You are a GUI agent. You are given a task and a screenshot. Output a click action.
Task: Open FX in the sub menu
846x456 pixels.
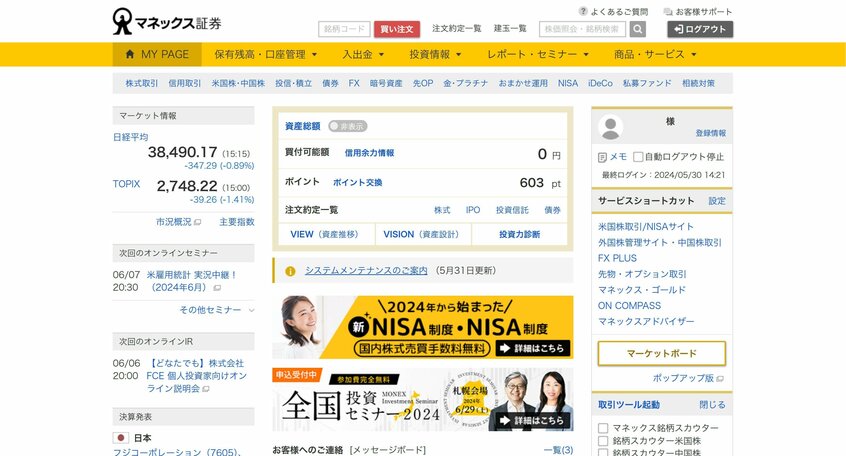point(354,83)
